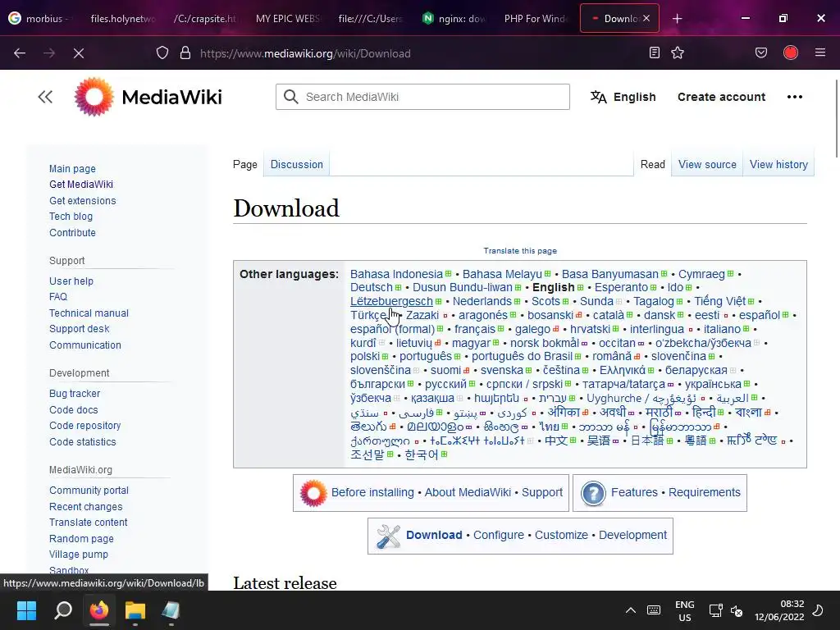This screenshot has height=630, width=840.
Task: Switch to the PHP For Windows tab
Action: [x=536, y=19]
